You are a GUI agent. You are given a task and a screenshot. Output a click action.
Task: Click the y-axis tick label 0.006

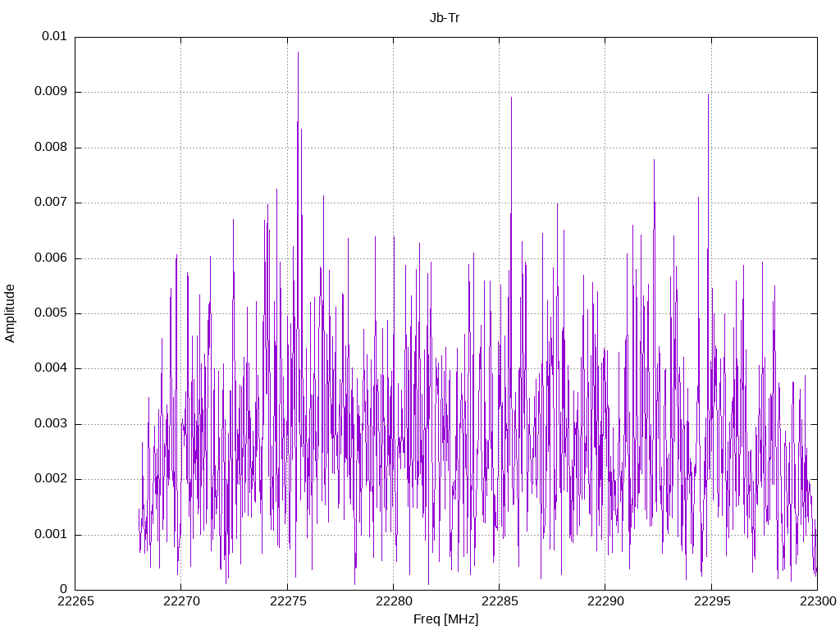tap(51, 258)
